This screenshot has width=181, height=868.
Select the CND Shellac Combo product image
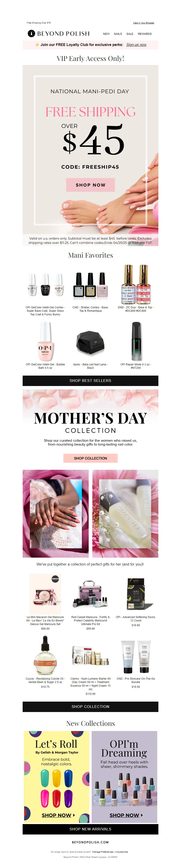90,285
